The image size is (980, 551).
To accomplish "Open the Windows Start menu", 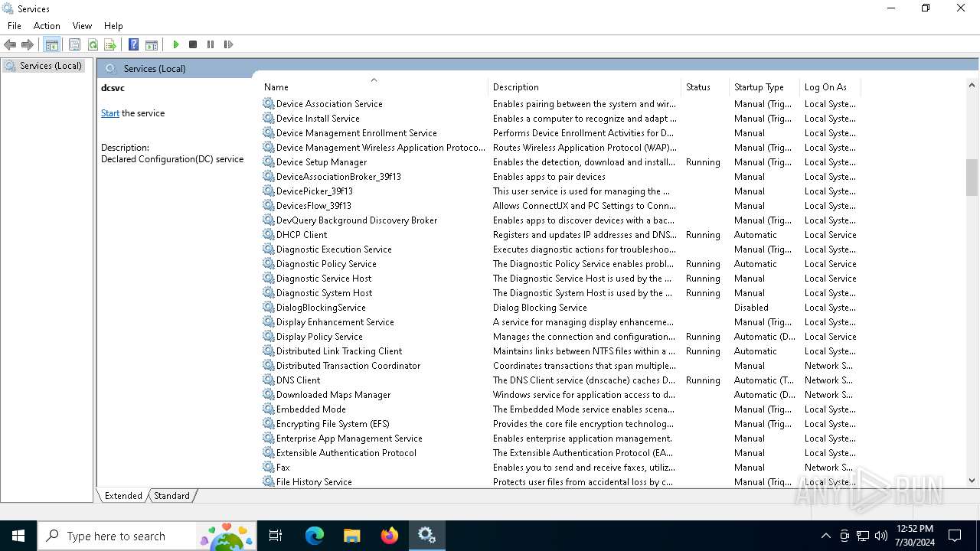I will (x=18, y=536).
